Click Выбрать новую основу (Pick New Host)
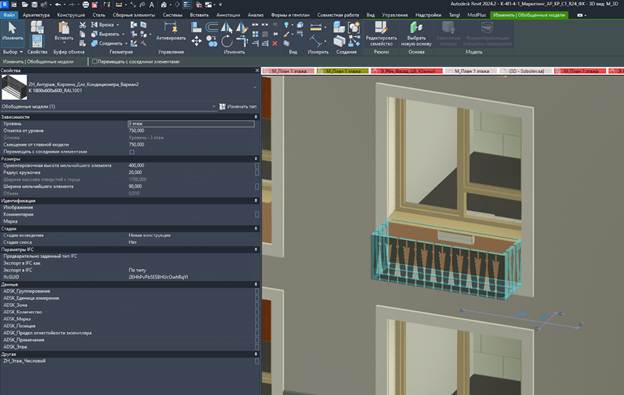The image size is (624, 395). click(x=416, y=33)
